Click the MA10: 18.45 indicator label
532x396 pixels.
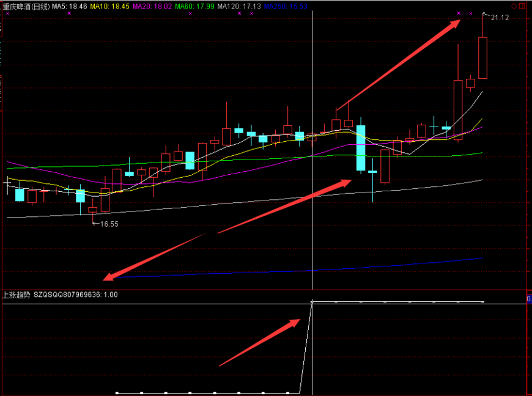click(x=110, y=7)
